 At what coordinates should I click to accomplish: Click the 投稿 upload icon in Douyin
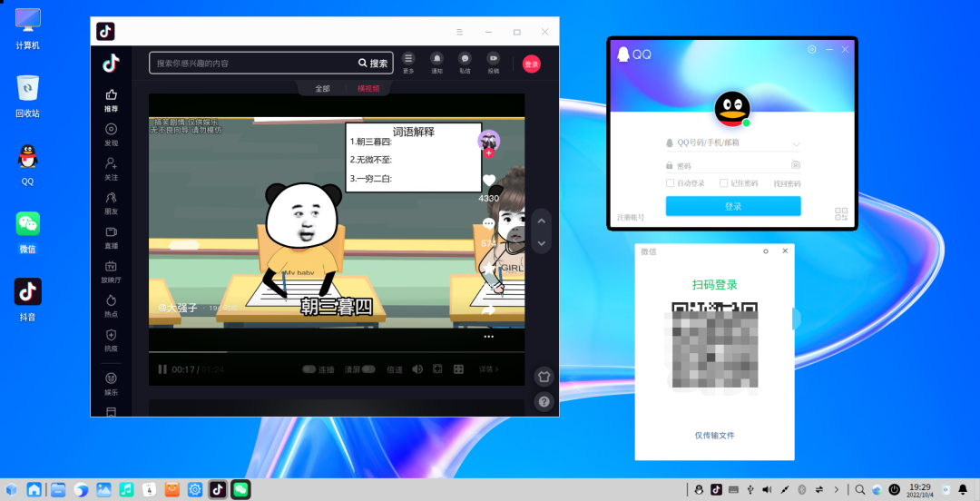tap(493, 59)
